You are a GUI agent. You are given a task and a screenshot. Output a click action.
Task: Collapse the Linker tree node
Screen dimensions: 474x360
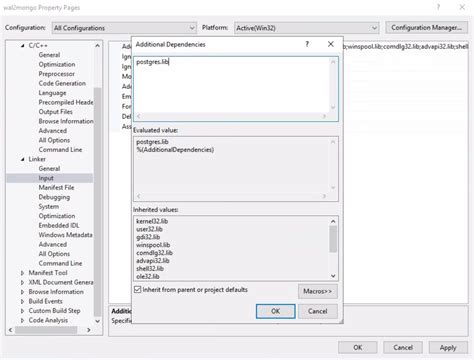coord(23,159)
